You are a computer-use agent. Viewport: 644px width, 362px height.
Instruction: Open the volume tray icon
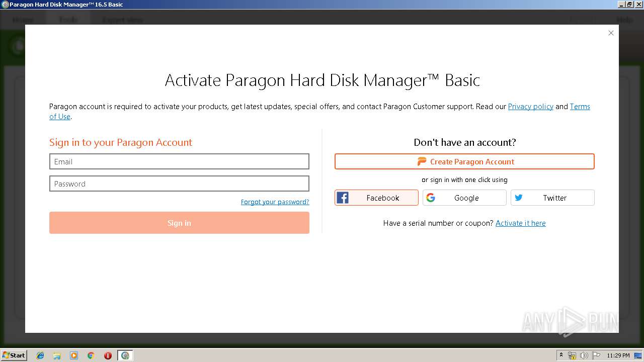(x=584, y=355)
